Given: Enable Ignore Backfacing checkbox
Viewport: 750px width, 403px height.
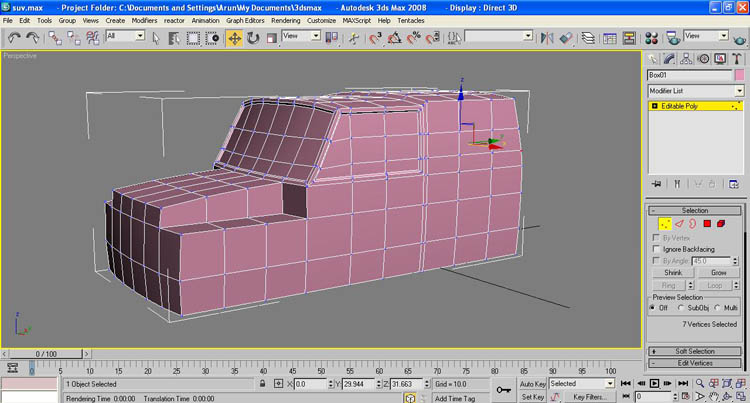Looking at the screenshot, I should [x=656, y=249].
